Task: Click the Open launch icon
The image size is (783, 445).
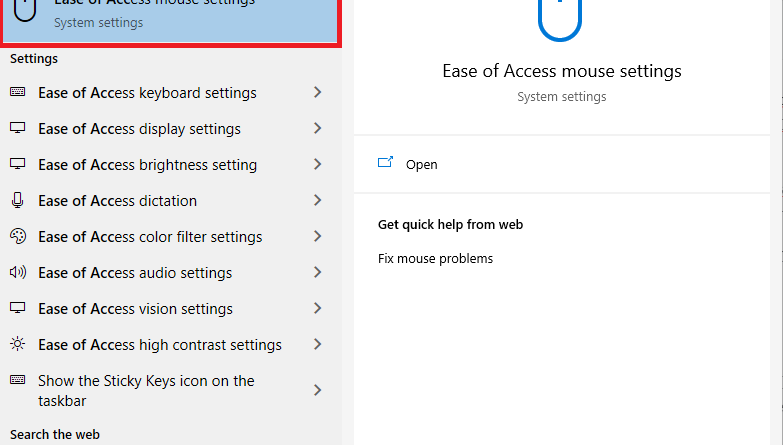Action: (385, 162)
